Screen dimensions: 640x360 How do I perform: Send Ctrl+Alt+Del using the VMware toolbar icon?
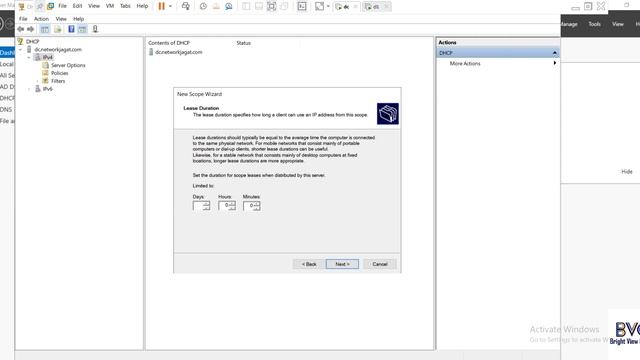[x=185, y=6]
